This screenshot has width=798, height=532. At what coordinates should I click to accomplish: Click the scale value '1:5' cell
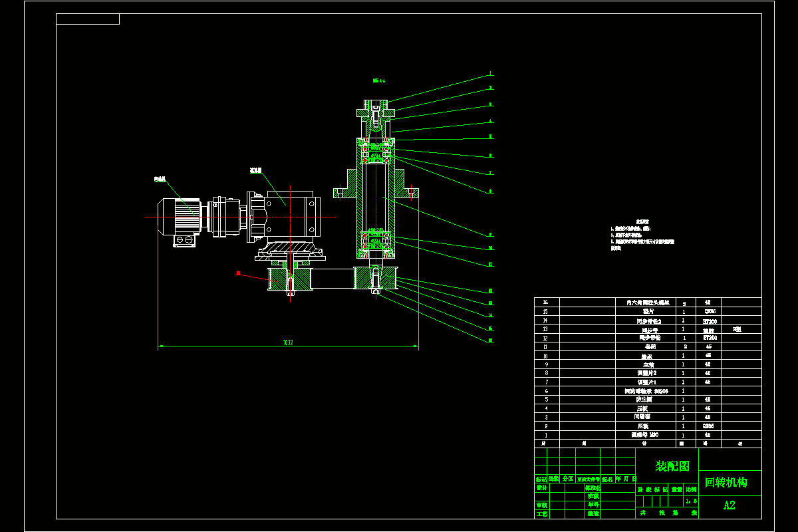pos(691,501)
